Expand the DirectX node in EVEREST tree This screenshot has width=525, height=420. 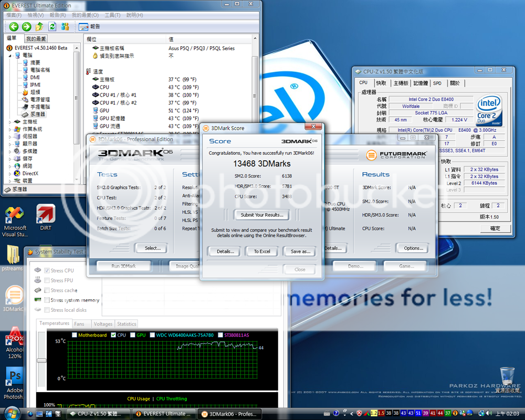pos(9,173)
